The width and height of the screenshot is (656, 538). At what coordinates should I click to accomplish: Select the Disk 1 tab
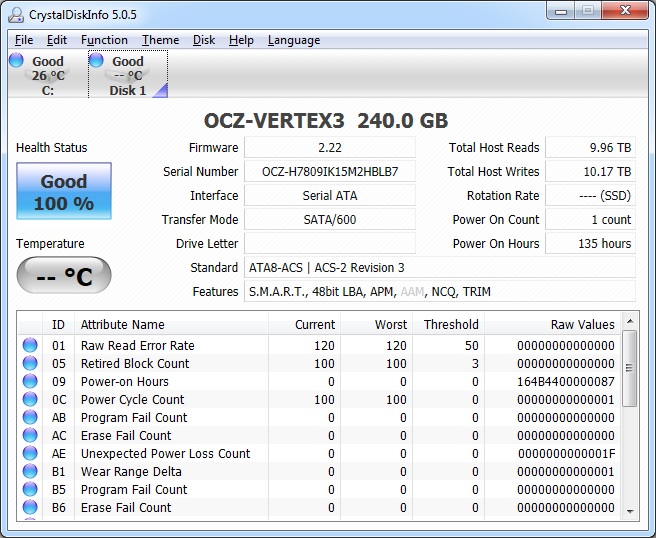tap(128, 74)
